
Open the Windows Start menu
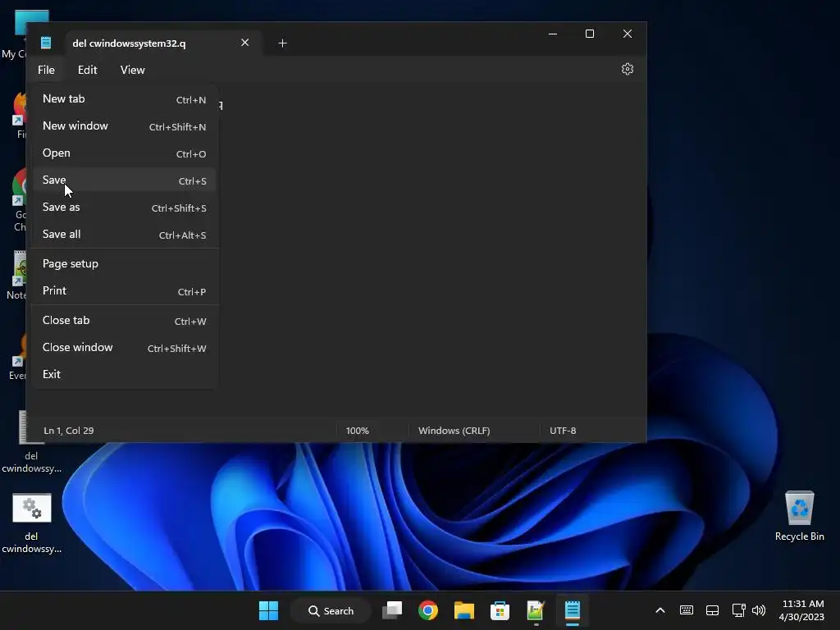click(x=268, y=610)
